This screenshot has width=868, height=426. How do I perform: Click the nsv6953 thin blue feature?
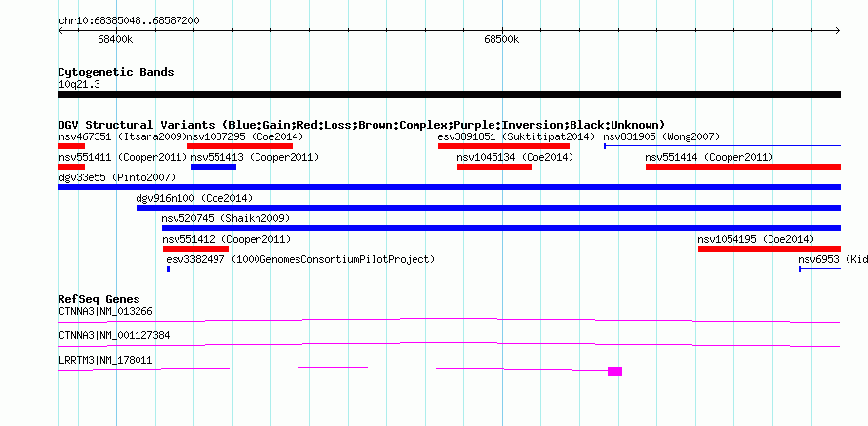point(820,269)
